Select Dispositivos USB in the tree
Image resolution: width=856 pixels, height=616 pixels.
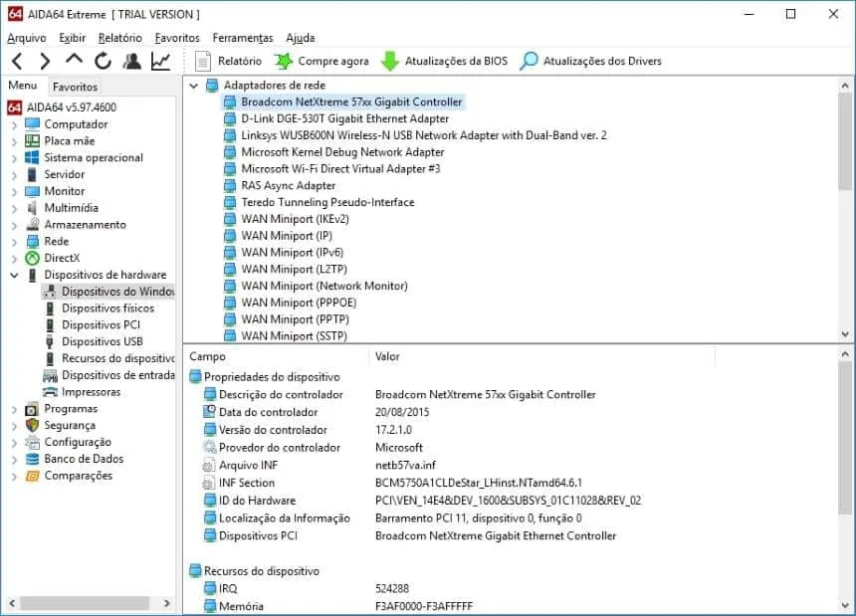pyautogui.click(x=94, y=341)
